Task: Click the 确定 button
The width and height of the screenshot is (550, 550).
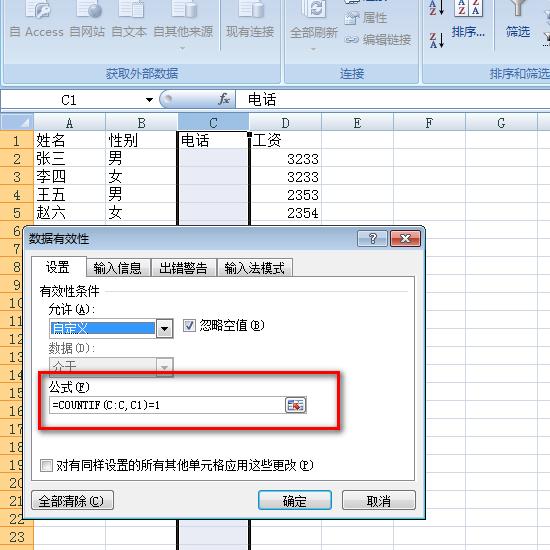Action: click(x=295, y=501)
